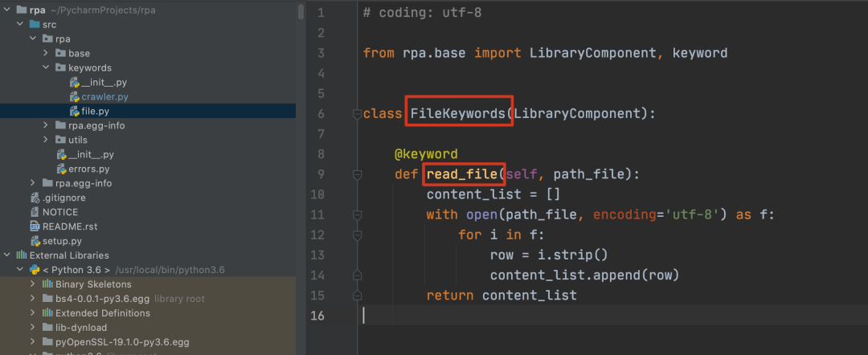Click the lib-dynload folder icon

click(x=47, y=328)
